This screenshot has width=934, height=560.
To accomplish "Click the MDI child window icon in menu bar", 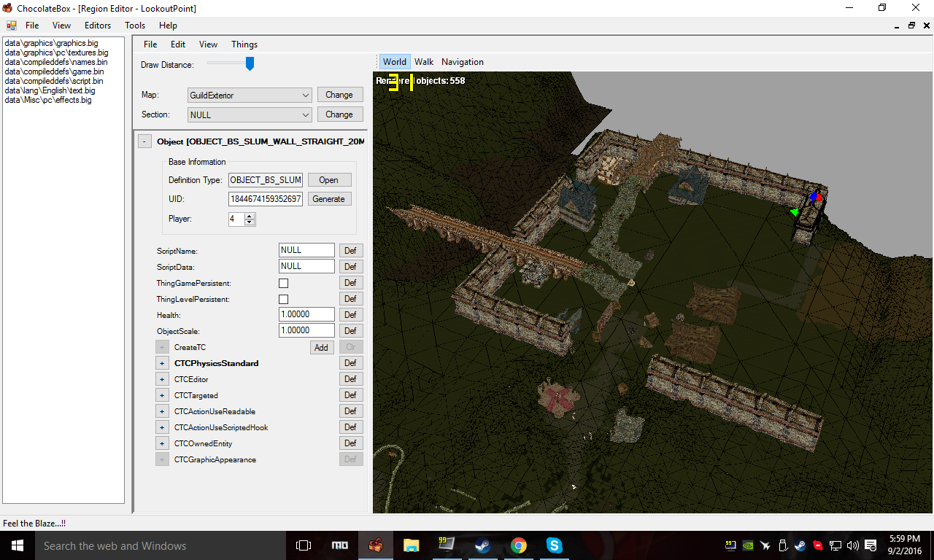I will click(11, 26).
